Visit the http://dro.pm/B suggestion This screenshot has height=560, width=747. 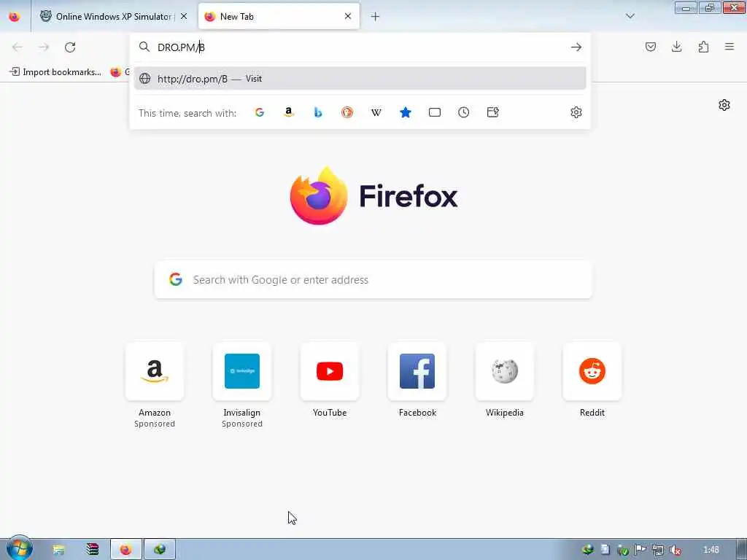(x=360, y=79)
